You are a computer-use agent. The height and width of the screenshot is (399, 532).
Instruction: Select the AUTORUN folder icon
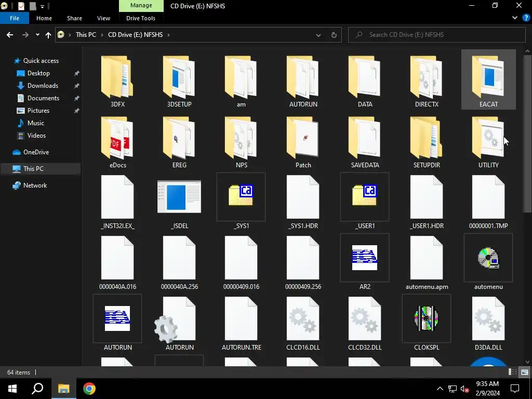pyautogui.click(x=303, y=77)
